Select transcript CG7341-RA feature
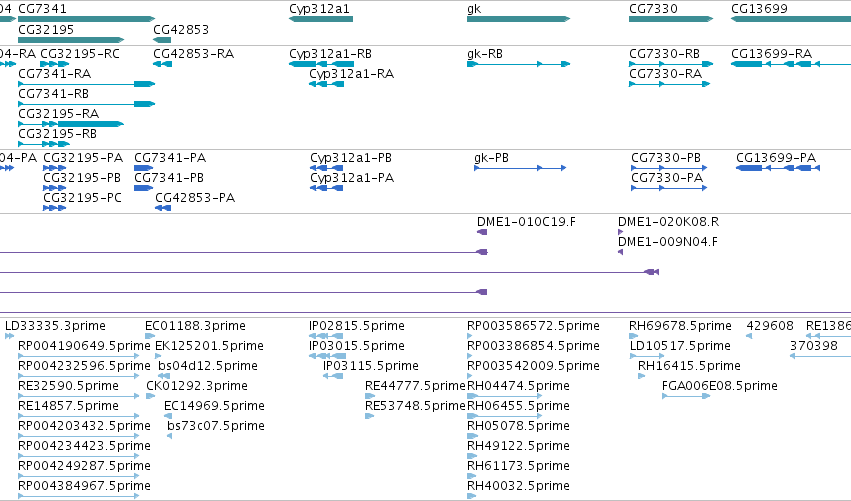This screenshot has width=851, height=501. [x=87, y=84]
